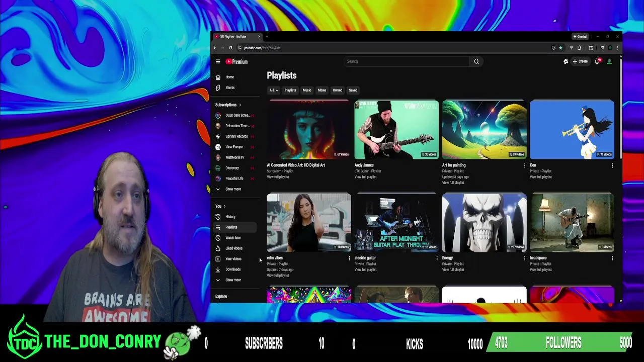
Task: Open the A-Z sort dropdown
Action: pyautogui.click(x=273, y=90)
